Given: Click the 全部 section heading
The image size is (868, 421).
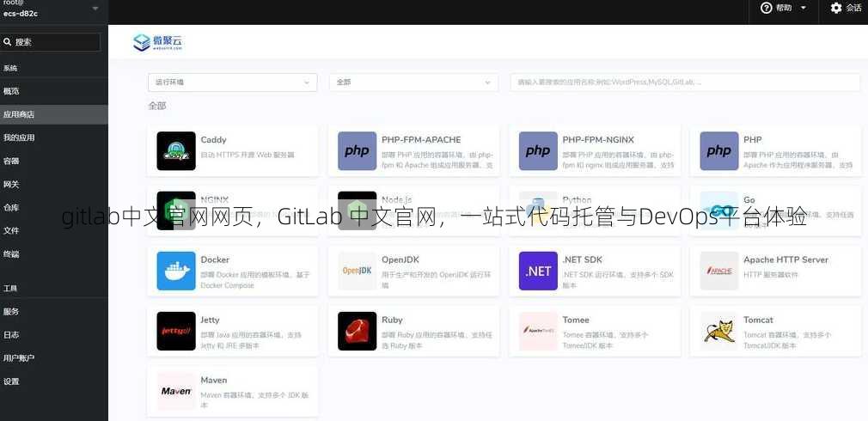Looking at the screenshot, I should [x=157, y=106].
